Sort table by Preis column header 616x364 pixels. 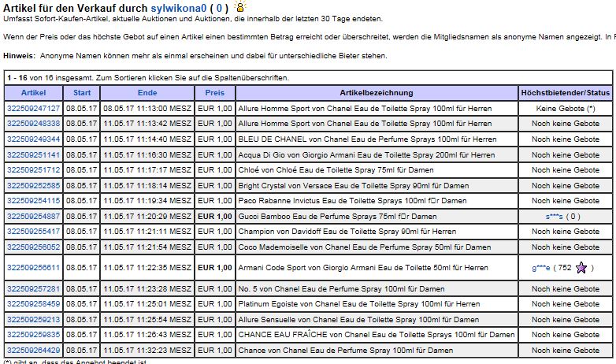pyautogui.click(x=215, y=93)
